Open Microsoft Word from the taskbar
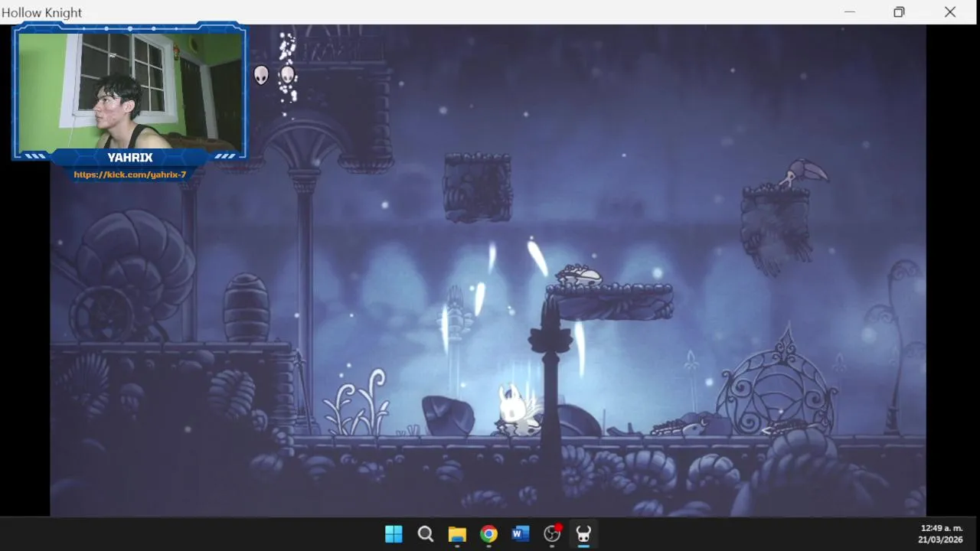980x551 pixels. click(x=521, y=533)
